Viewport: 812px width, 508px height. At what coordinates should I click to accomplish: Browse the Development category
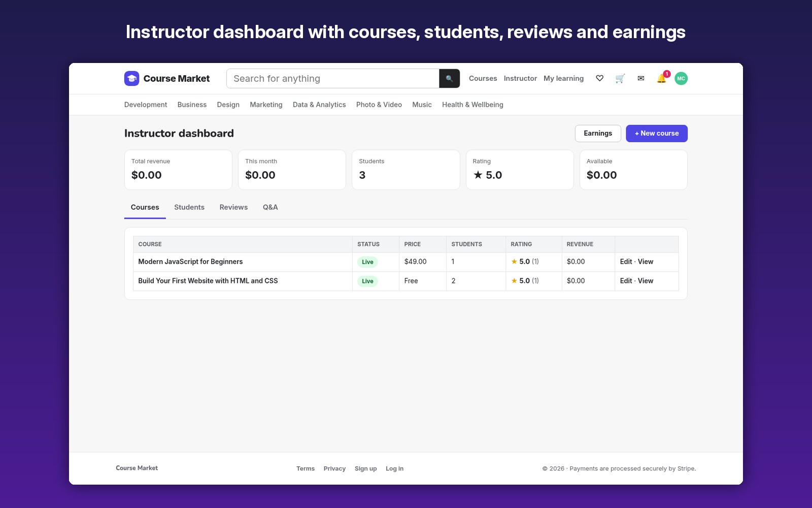coord(146,105)
